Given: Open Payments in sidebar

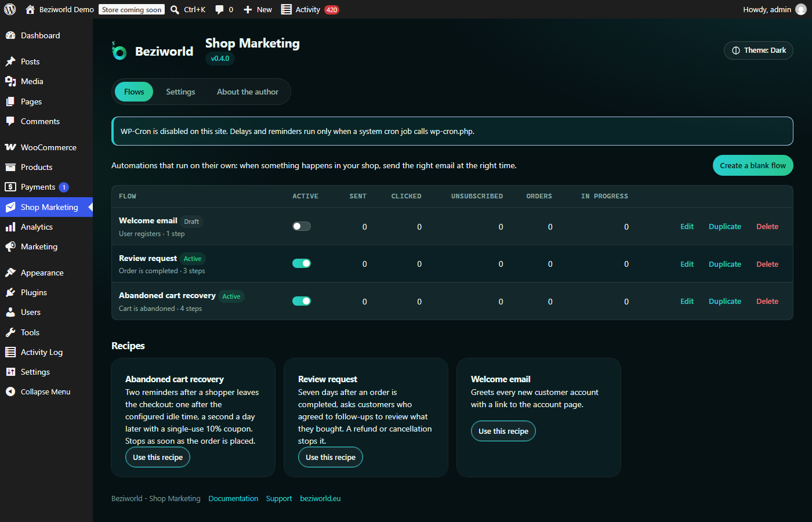Looking at the screenshot, I should coord(46,187).
